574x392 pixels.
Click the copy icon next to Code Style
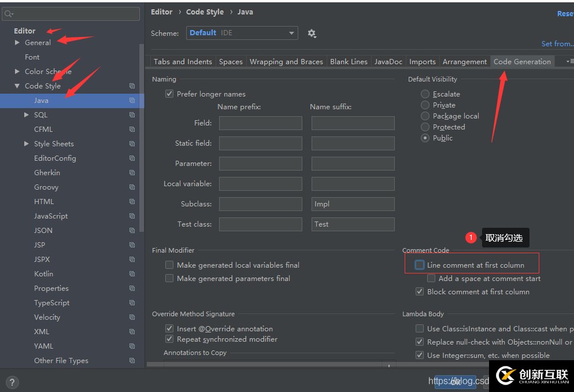tap(132, 86)
